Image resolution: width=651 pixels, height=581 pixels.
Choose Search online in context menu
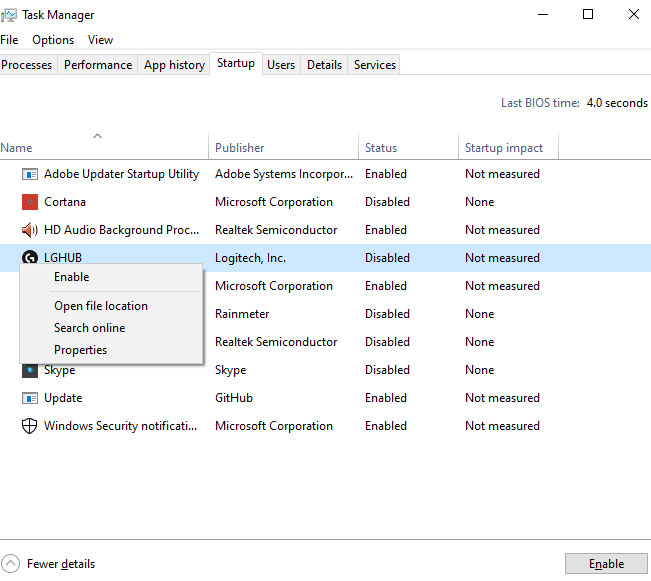coord(111,328)
